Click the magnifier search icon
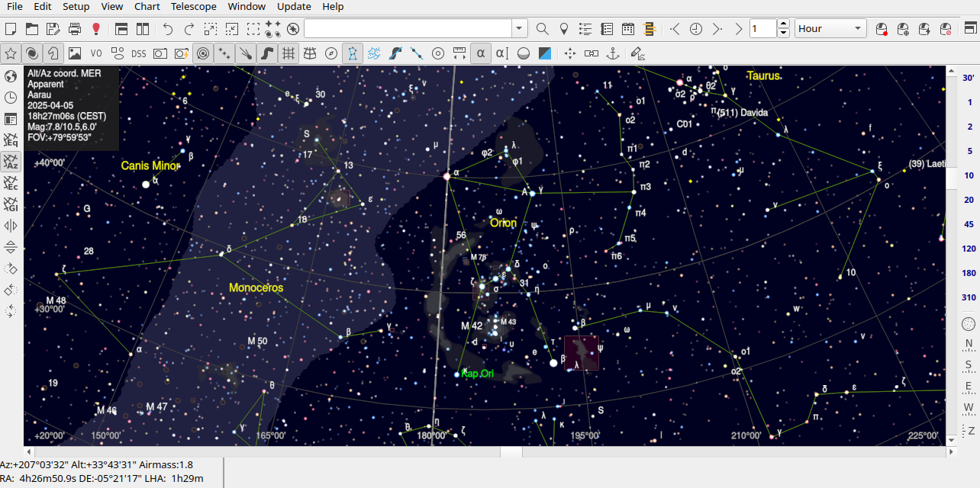980x488 pixels. pos(542,29)
